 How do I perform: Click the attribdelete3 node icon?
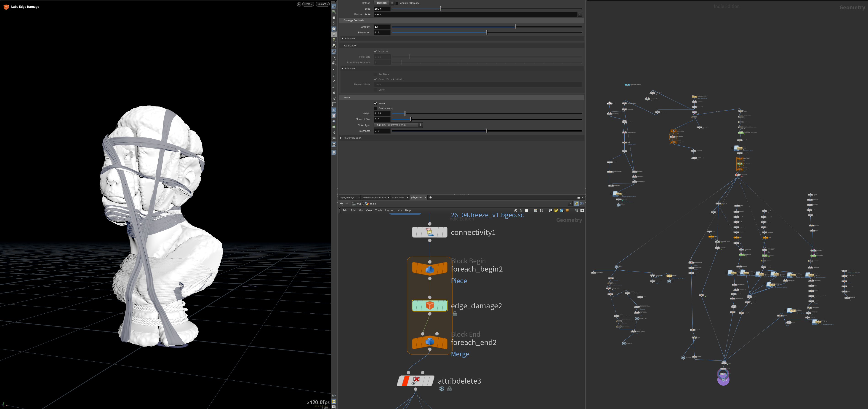(x=416, y=381)
